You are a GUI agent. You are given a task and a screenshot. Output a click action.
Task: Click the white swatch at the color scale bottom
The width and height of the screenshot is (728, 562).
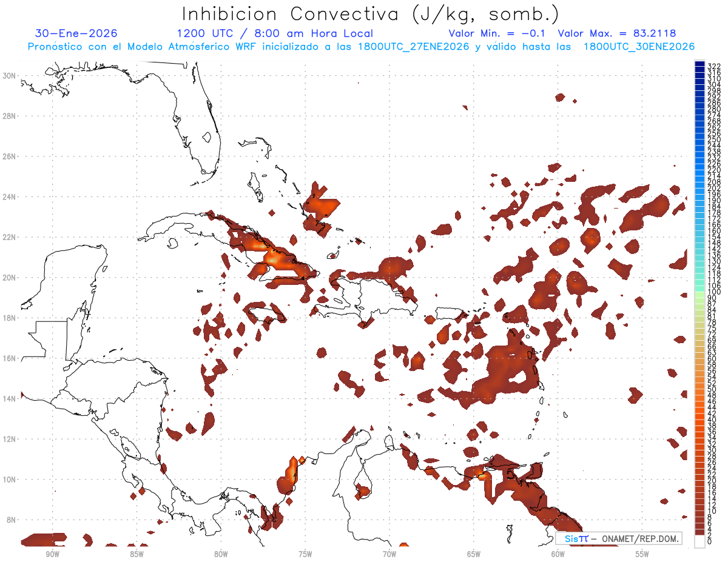tap(699, 541)
